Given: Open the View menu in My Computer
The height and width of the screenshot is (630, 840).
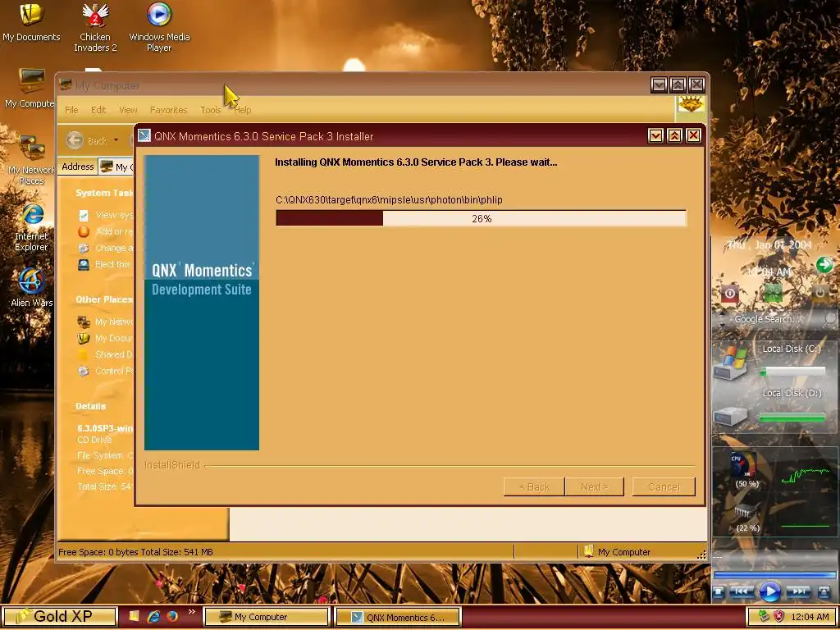Looking at the screenshot, I should (128, 110).
